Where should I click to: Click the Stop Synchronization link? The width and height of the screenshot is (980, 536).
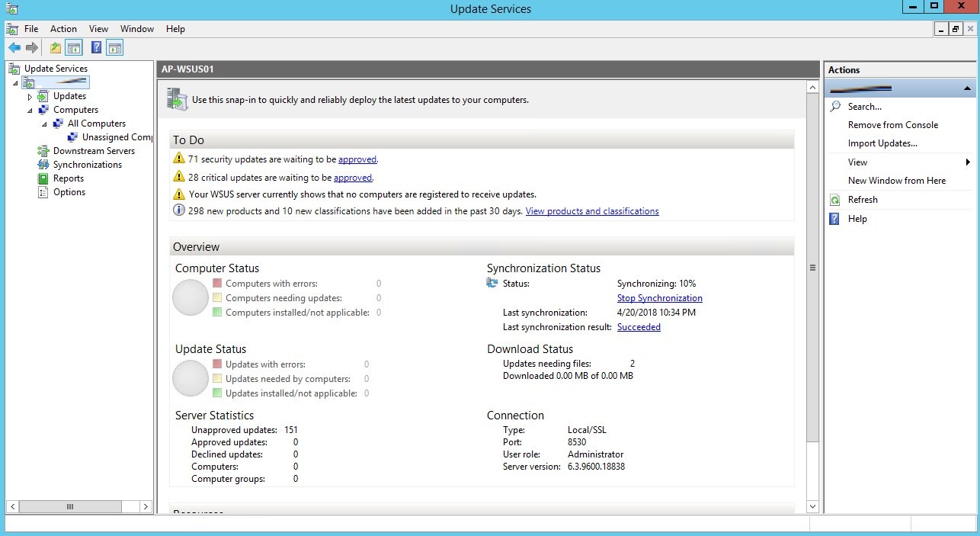(x=659, y=298)
